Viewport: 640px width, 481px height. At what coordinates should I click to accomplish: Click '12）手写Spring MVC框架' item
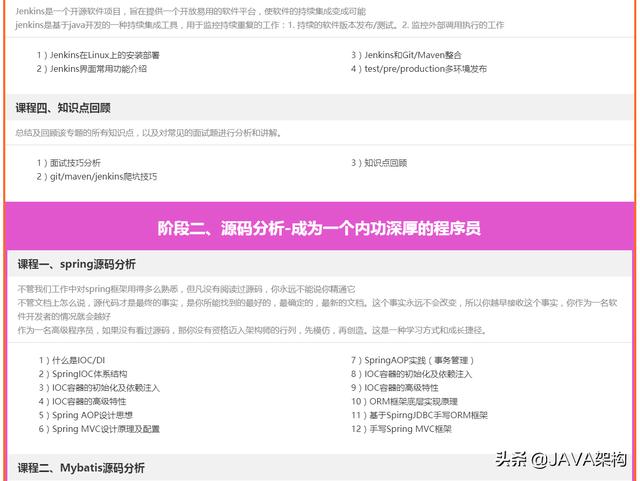pyautogui.click(x=401, y=429)
